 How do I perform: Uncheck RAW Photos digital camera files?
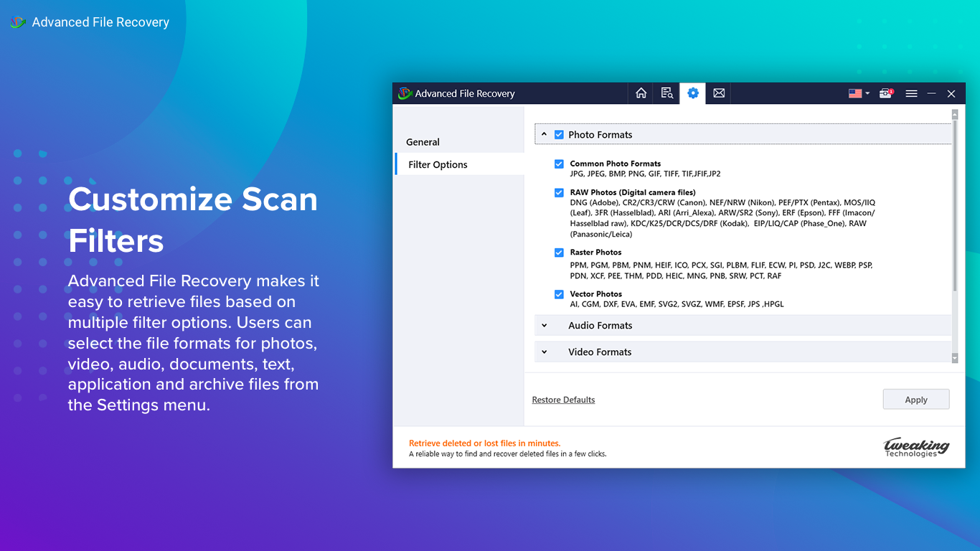pos(559,192)
